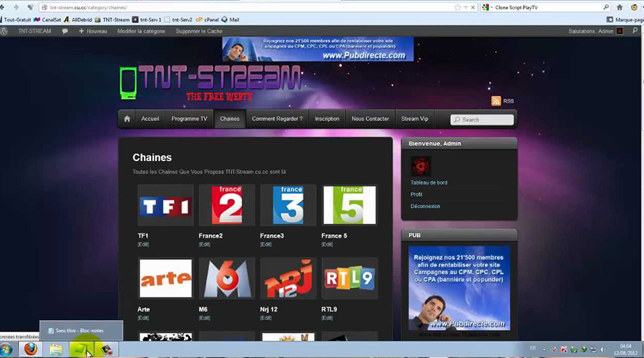Open the RTL9 title link
Viewport: 644px width, 358px height.
click(329, 309)
